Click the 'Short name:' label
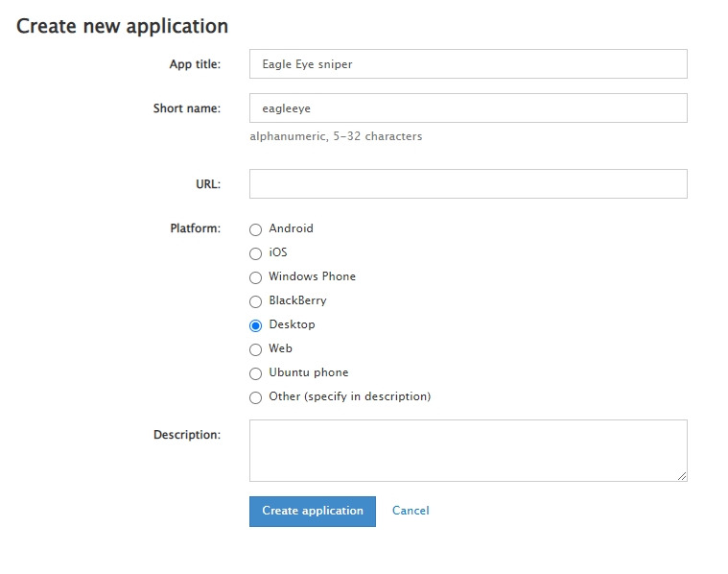 coord(187,108)
